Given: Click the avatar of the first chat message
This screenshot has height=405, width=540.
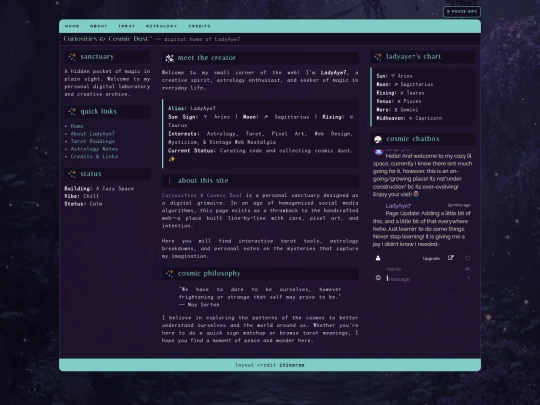Looking at the screenshot, I should click(379, 151).
